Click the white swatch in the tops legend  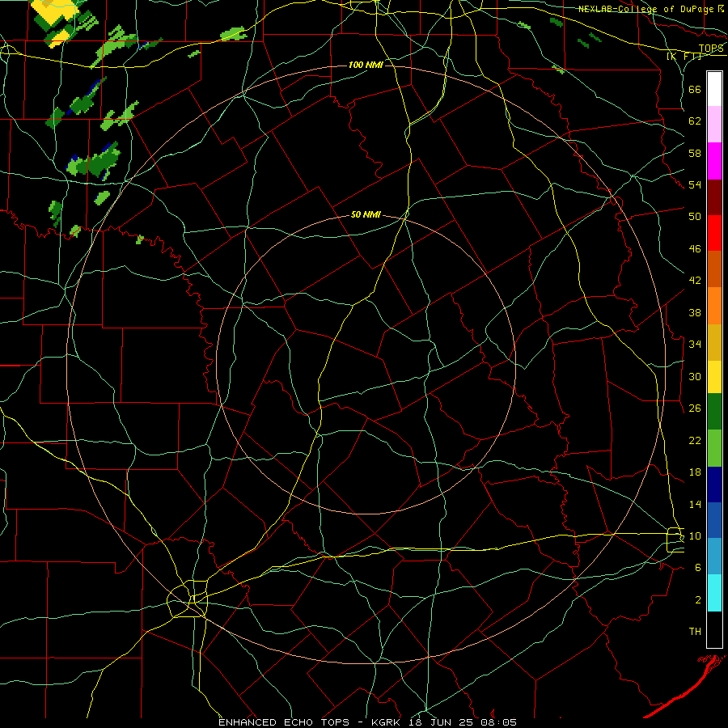[714, 89]
